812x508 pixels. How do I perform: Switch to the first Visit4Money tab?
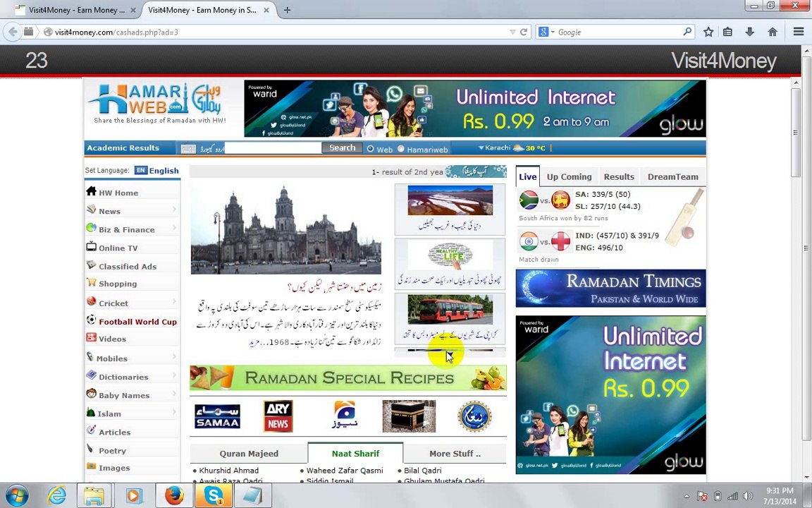(x=76, y=10)
